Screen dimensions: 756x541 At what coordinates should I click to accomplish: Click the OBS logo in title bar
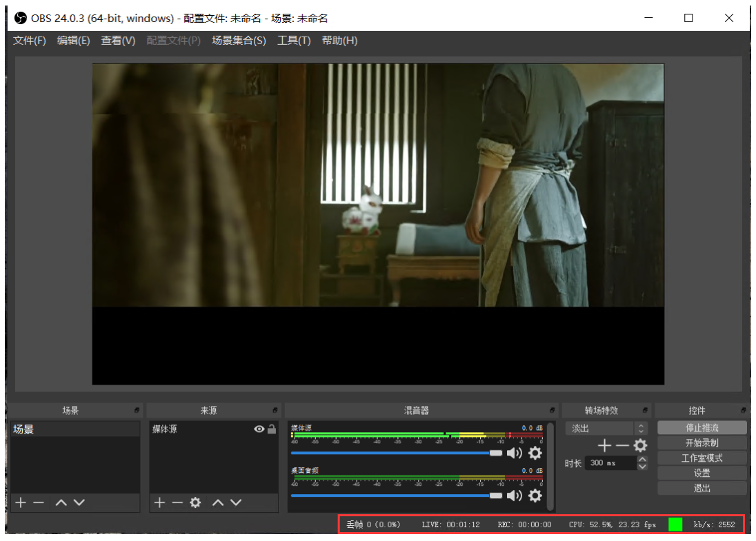click(20, 19)
